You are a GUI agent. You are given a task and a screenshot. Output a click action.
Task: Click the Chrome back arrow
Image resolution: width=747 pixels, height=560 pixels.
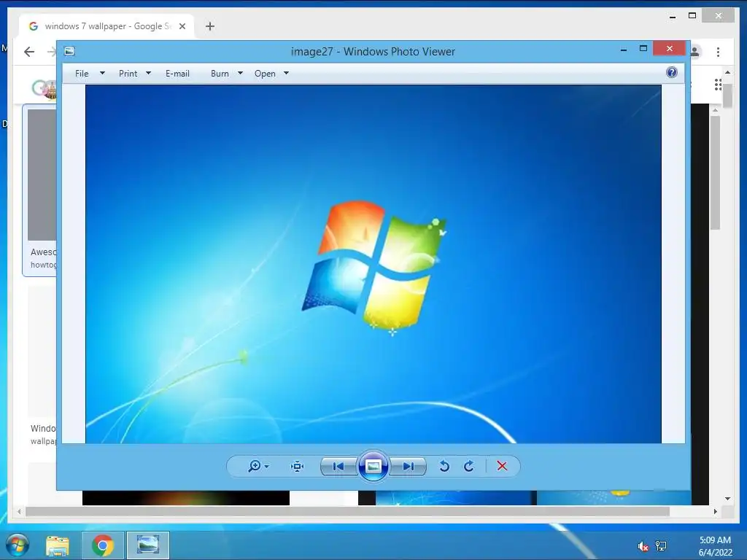pos(29,52)
